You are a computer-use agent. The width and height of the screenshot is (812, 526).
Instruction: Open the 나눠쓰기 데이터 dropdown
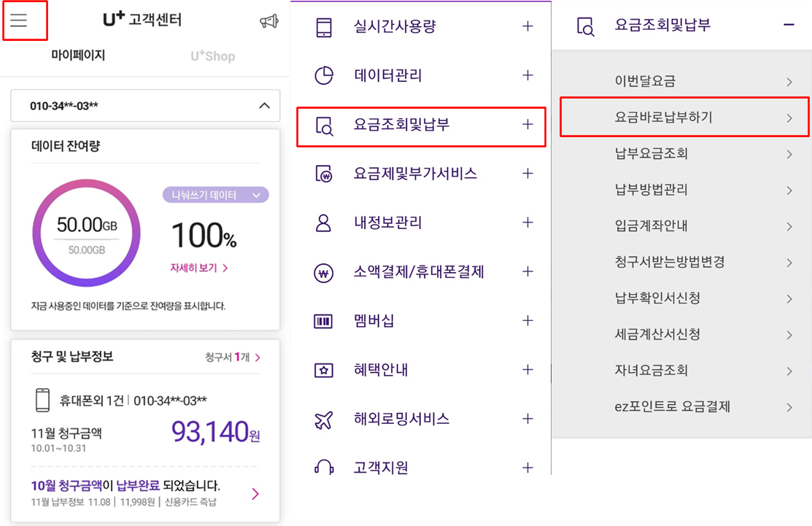tap(215, 196)
